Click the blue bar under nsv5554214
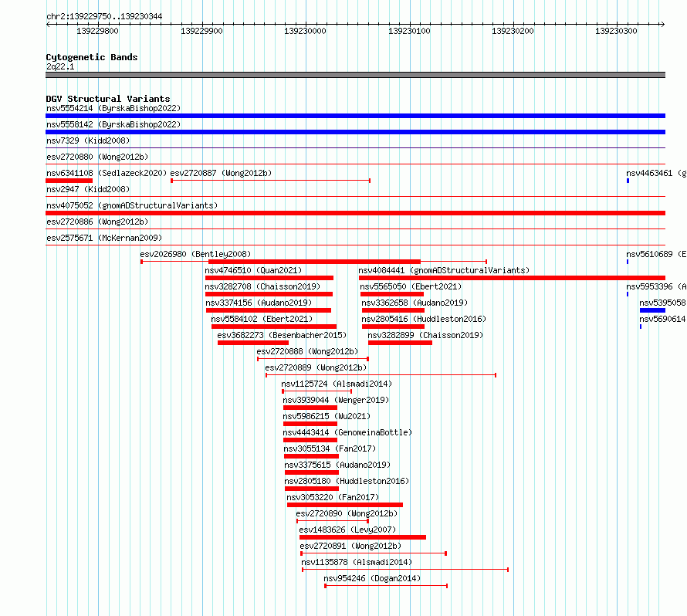 pyautogui.click(x=355, y=116)
